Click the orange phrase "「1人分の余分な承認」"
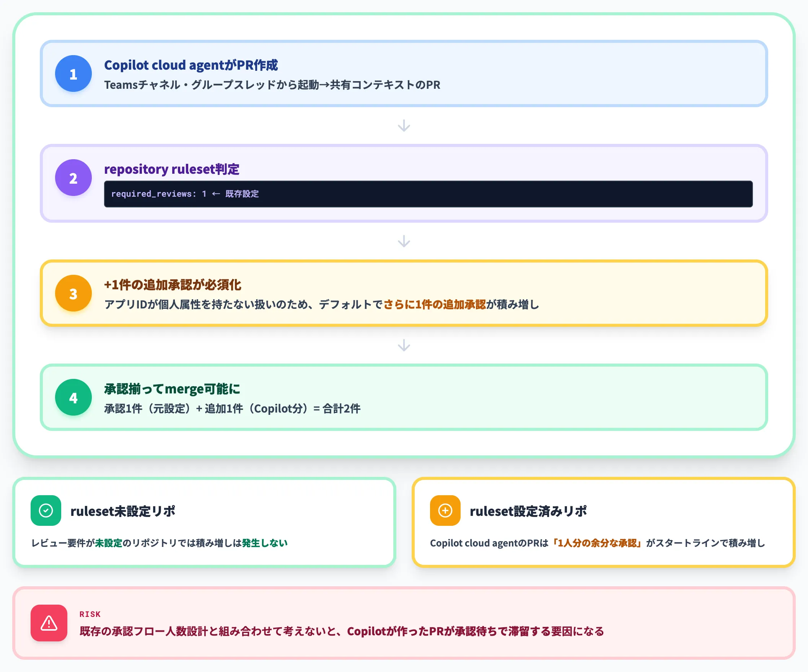808x672 pixels. click(x=597, y=543)
